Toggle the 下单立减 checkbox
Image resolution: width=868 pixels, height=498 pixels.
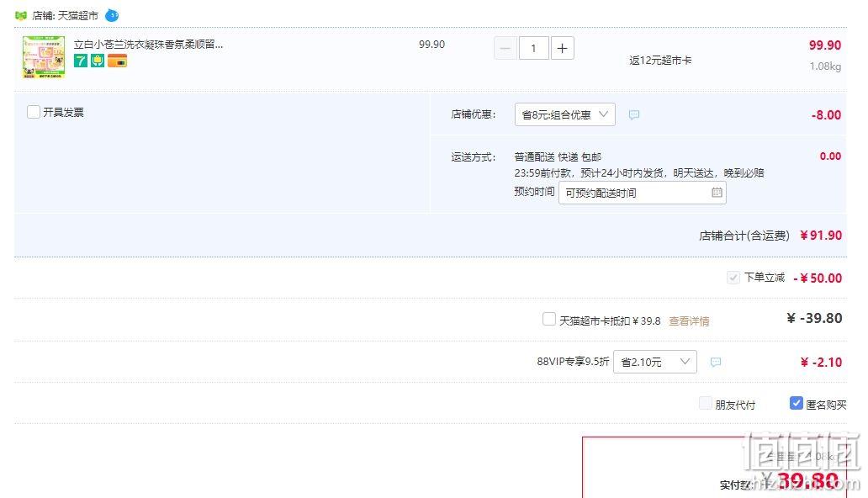coord(733,278)
